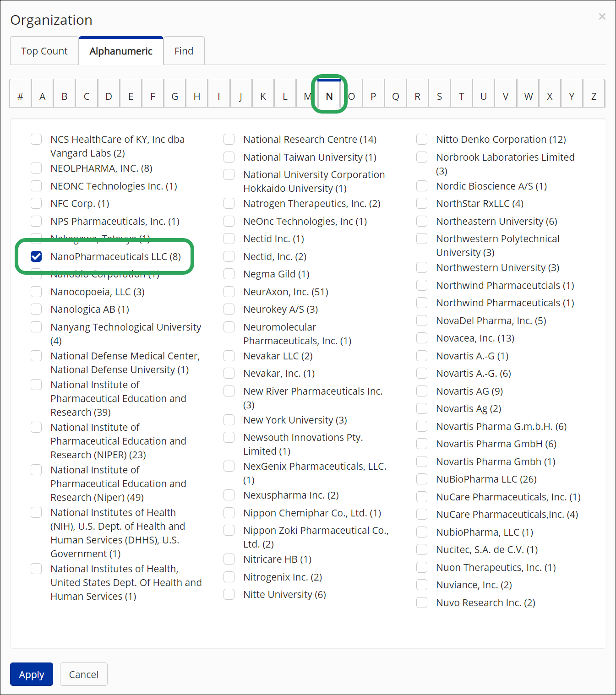This screenshot has height=695, width=616.
Task: Check Nexuspharma Inc. (2)
Action: tap(229, 495)
